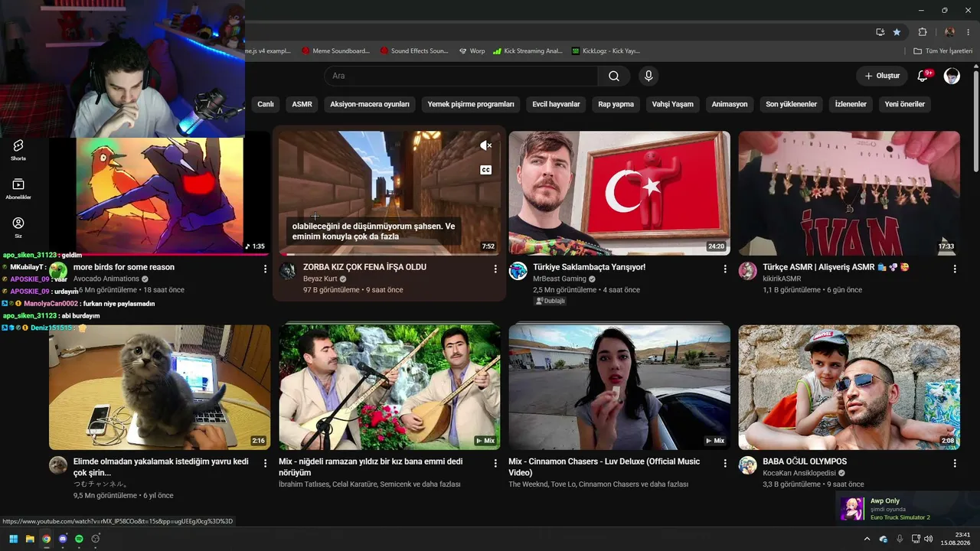Open the Avocado Animations channel link
The height and width of the screenshot is (551, 980).
106,279
